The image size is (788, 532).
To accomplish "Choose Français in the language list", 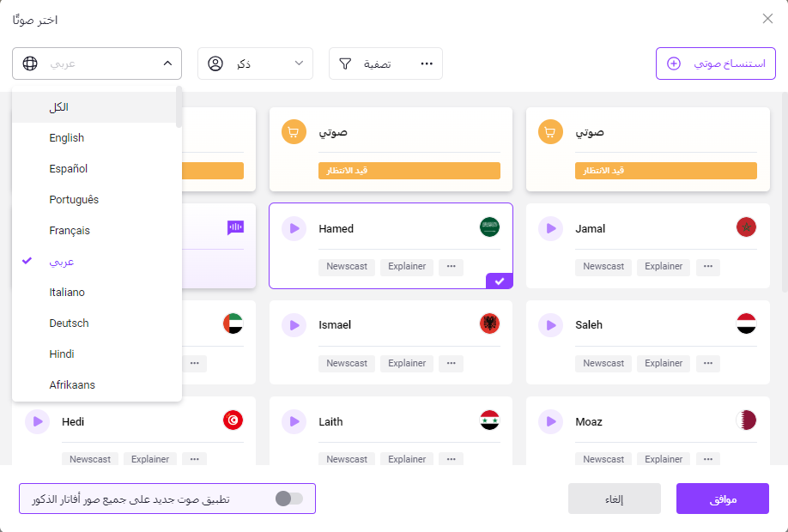I will [x=70, y=231].
